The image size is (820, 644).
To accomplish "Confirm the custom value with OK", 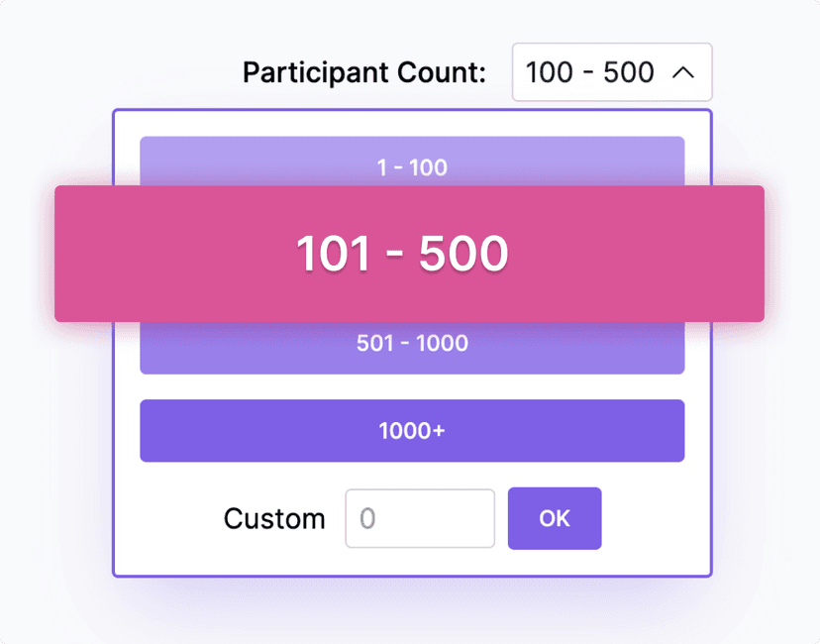I will coord(555,518).
